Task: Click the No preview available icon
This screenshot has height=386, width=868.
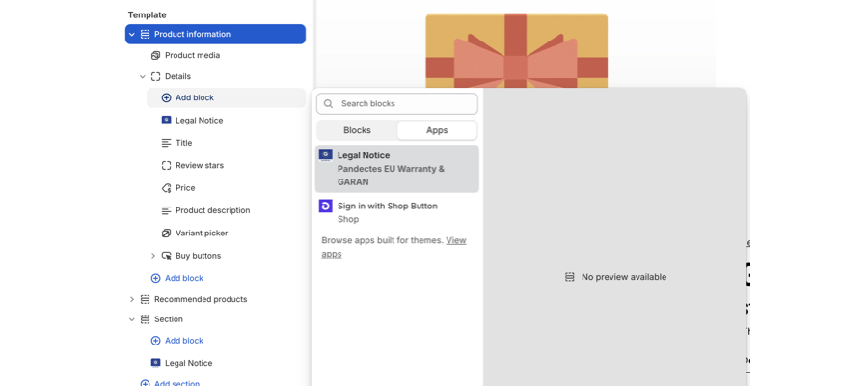Action: [x=570, y=277]
